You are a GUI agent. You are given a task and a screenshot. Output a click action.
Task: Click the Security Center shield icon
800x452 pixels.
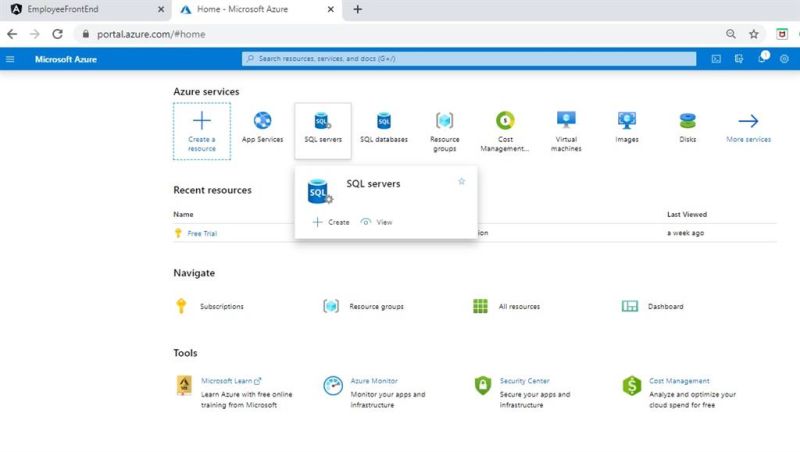(x=483, y=386)
